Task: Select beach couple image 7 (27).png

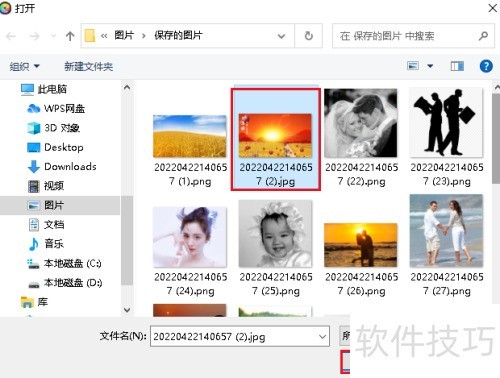Action: click(446, 246)
